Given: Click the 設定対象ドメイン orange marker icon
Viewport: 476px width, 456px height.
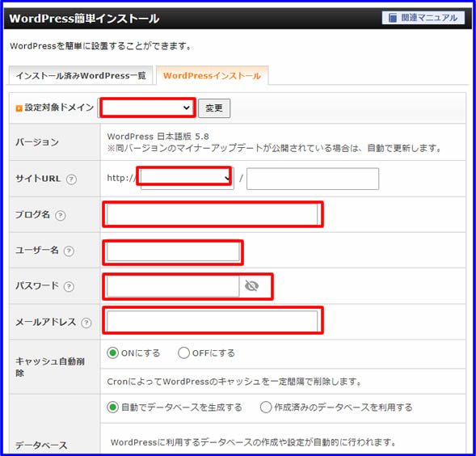Looking at the screenshot, I should tap(19, 108).
